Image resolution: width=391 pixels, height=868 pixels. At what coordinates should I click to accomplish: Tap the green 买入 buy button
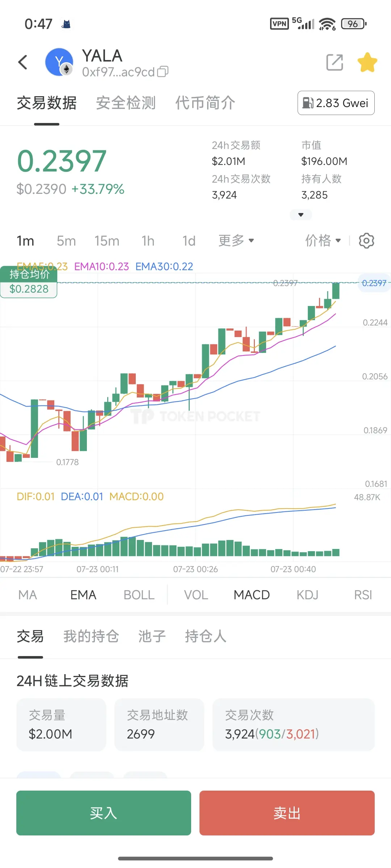[104, 813]
